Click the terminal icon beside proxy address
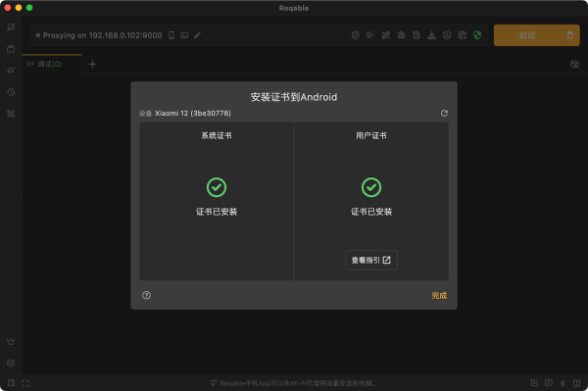Viewport: 588px width, 391px height. (184, 35)
